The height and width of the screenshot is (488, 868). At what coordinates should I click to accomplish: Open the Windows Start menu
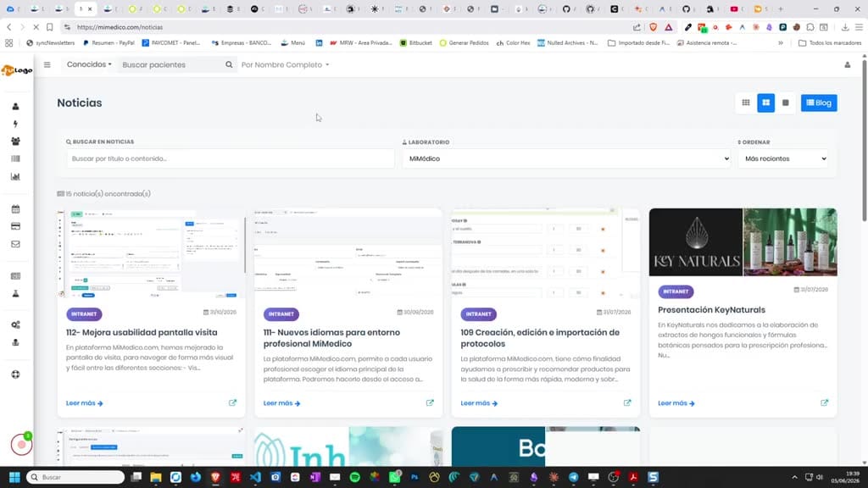[14, 477]
